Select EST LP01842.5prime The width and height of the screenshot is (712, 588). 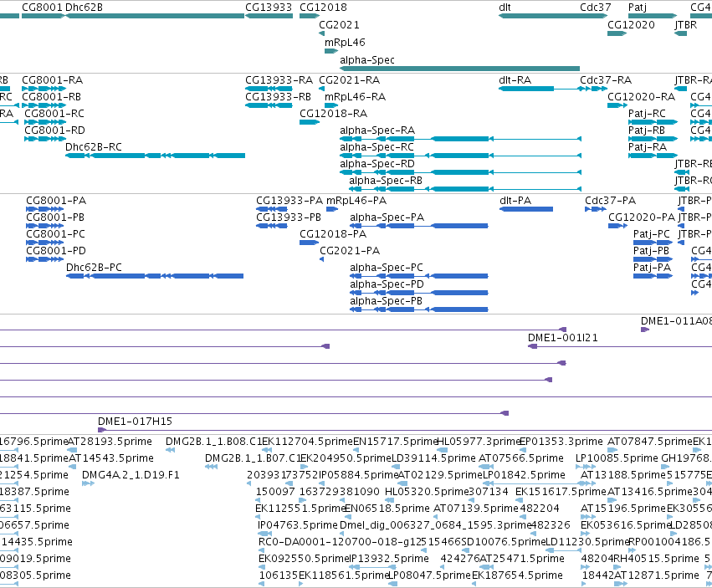point(524,475)
